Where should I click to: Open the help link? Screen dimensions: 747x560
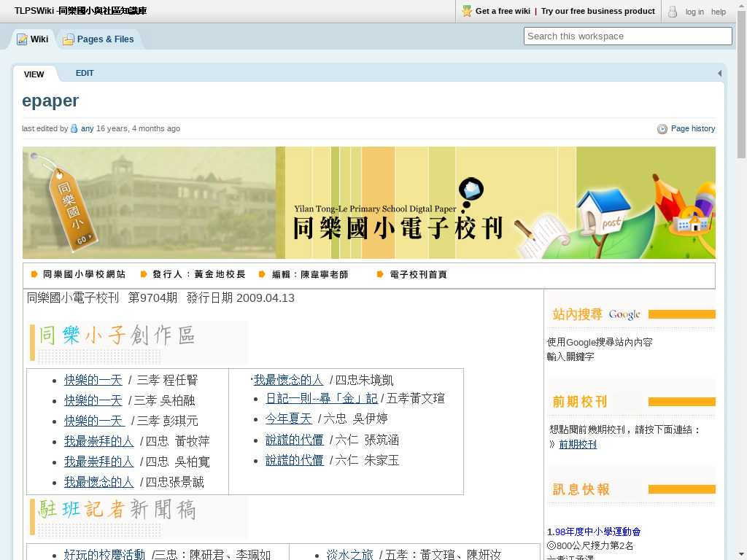point(719,12)
